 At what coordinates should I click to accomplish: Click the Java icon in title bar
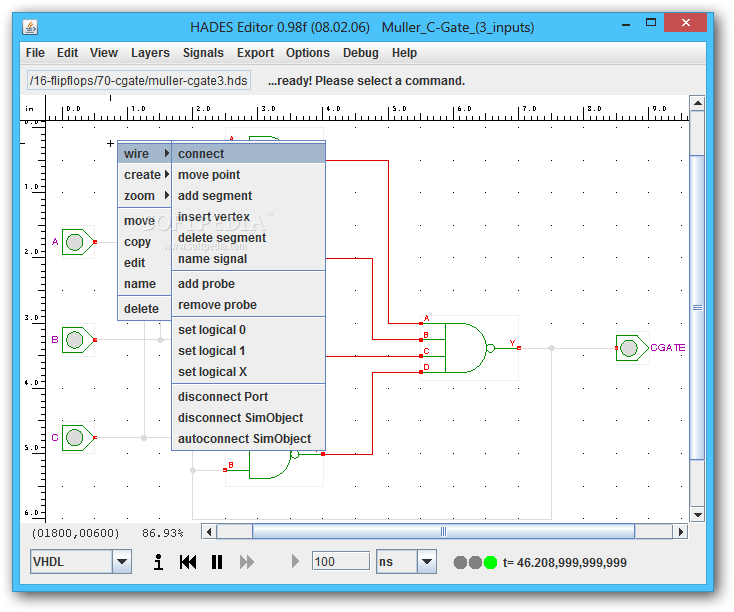(30, 27)
